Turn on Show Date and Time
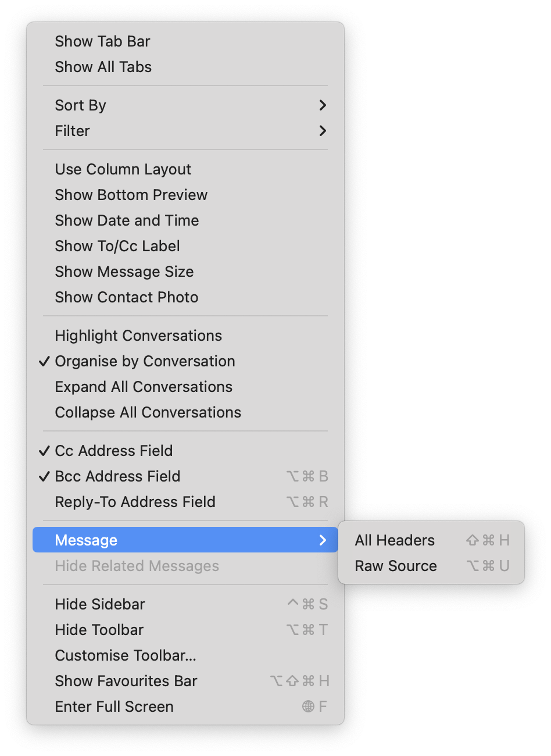The image size is (551, 756). tap(127, 220)
